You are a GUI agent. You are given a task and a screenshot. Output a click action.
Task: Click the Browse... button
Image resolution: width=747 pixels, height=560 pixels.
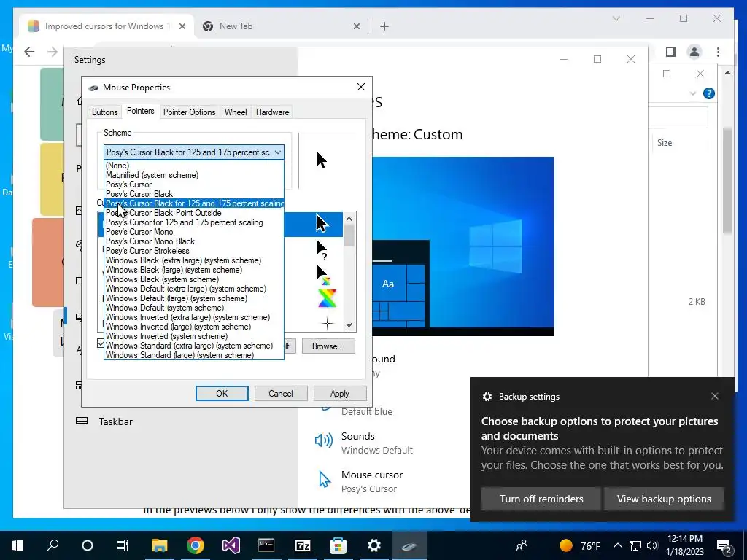328,346
